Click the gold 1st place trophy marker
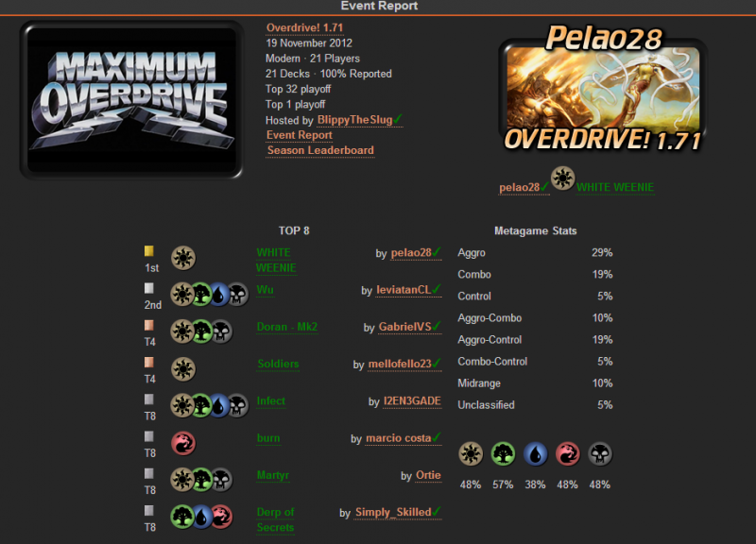Viewport: 756px width, 544px height. 149,251
